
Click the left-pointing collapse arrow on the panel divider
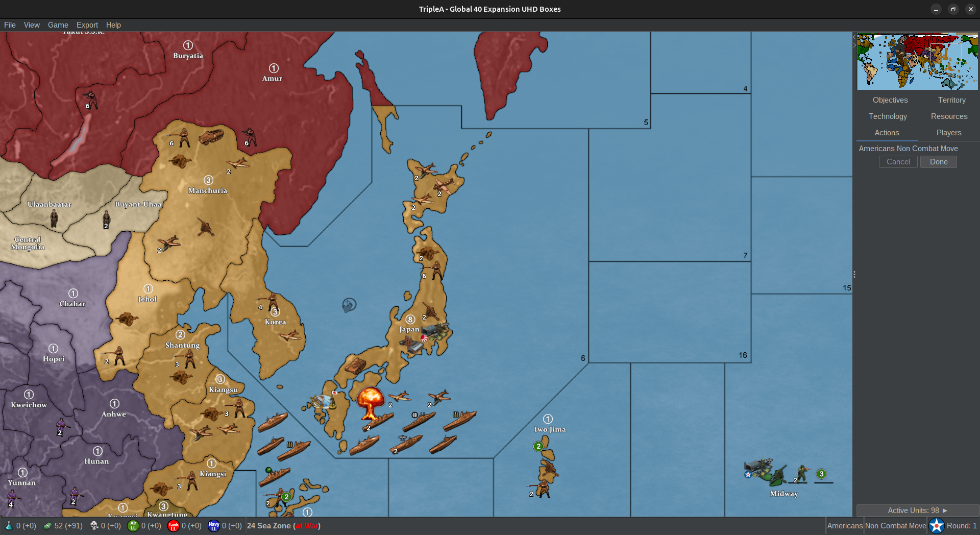pyautogui.click(x=854, y=37)
